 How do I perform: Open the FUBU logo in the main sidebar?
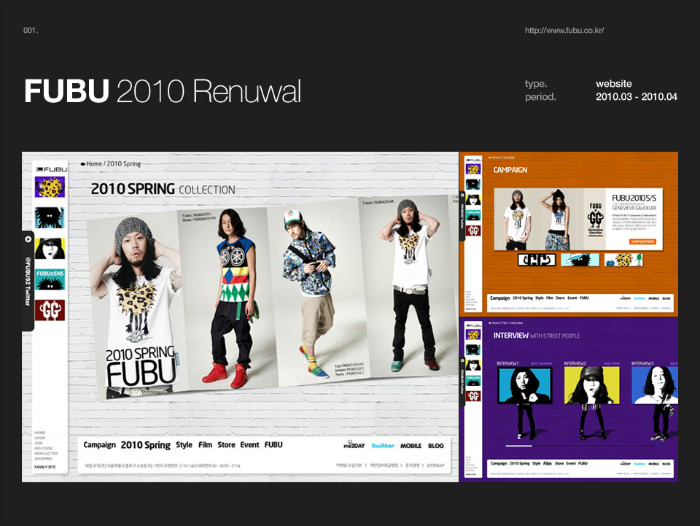51,170
